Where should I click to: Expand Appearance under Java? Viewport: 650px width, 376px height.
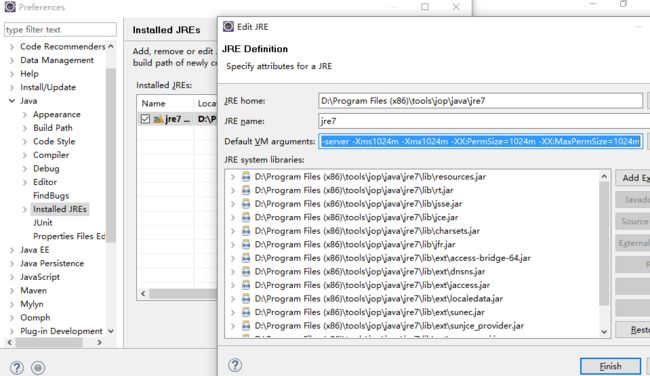25,115
